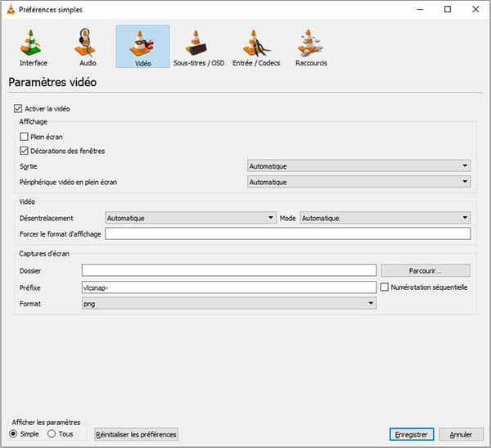491x448 pixels.
Task: Tick the Numérotation séquentielle checkbox
Action: [385, 287]
